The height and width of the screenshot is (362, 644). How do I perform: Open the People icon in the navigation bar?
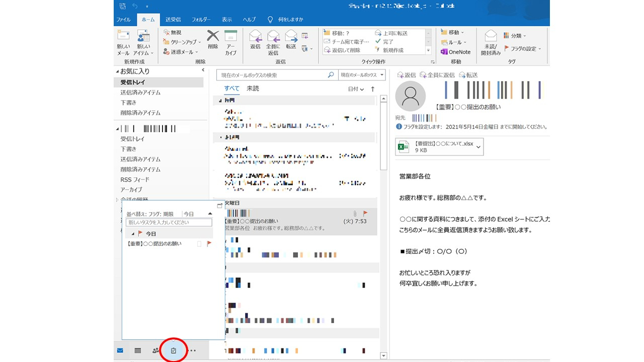(x=155, y=350)
